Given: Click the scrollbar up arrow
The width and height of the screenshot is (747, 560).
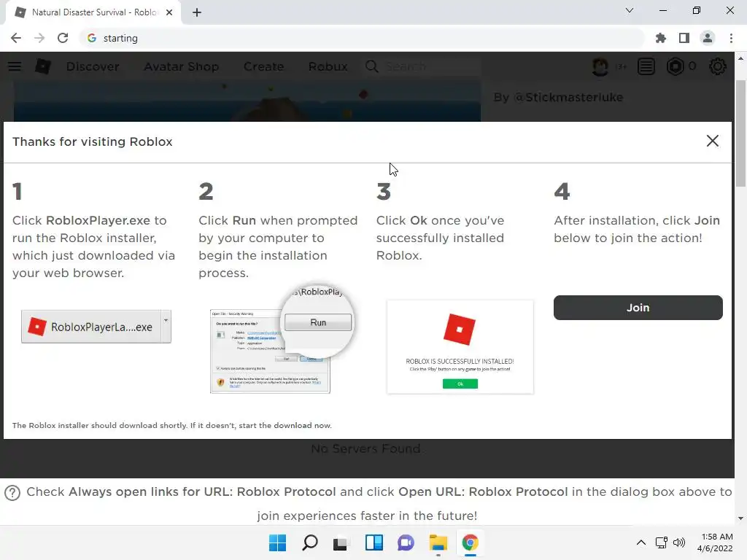Looking at the screenshot, I should click(740, 58).
